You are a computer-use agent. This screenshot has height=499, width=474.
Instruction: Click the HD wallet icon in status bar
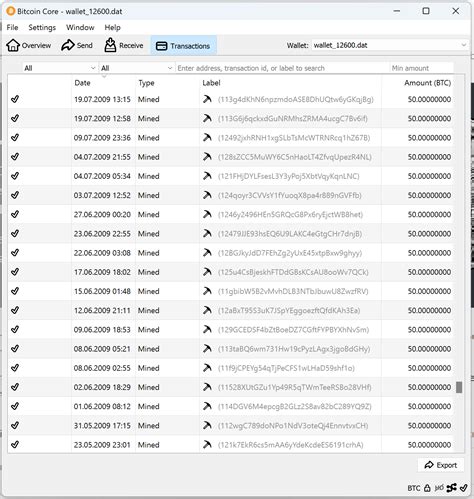point(439,488)
